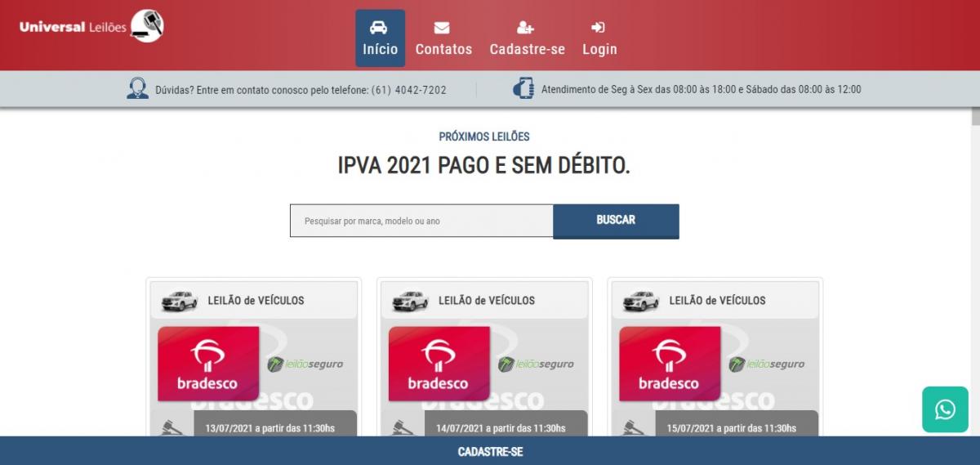980x465 pixels.
Task: Open the Login menu item
Action: coord(599,38)
